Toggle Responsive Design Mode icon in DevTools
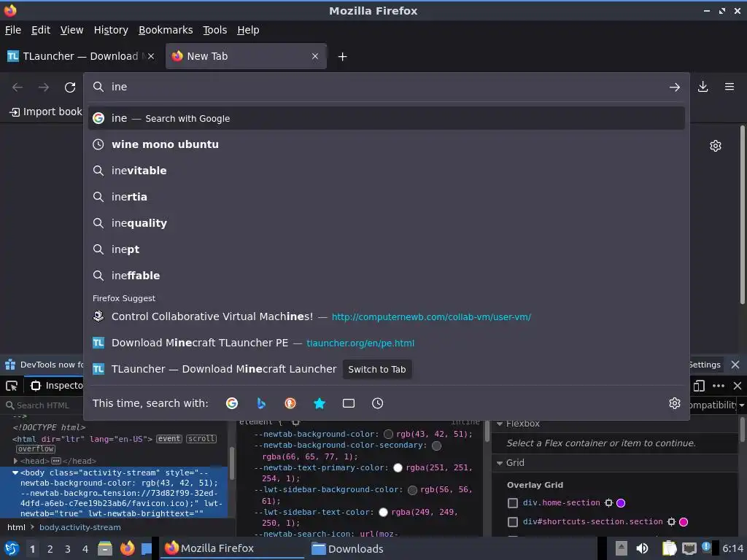This screenshot has height=560, width=747. pos(699,386)
